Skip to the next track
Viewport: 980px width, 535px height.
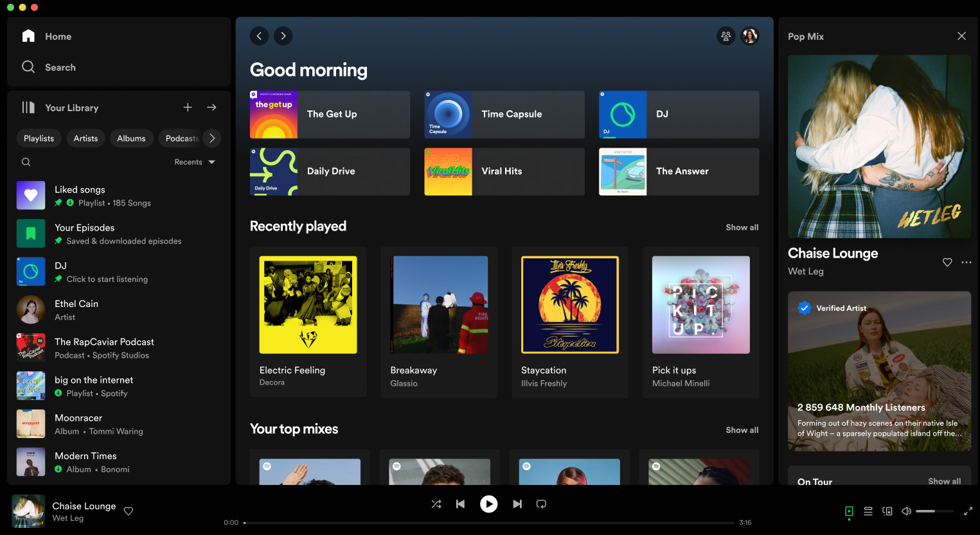[x=517, y=504]
